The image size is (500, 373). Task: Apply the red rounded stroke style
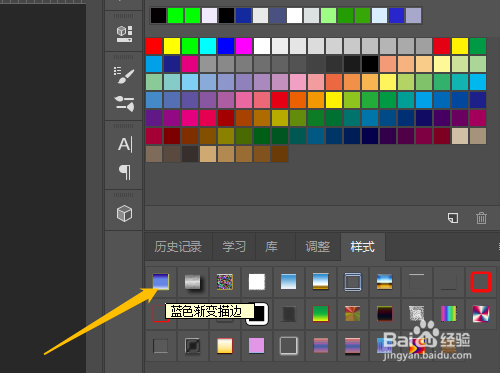(x=481, y=282)
